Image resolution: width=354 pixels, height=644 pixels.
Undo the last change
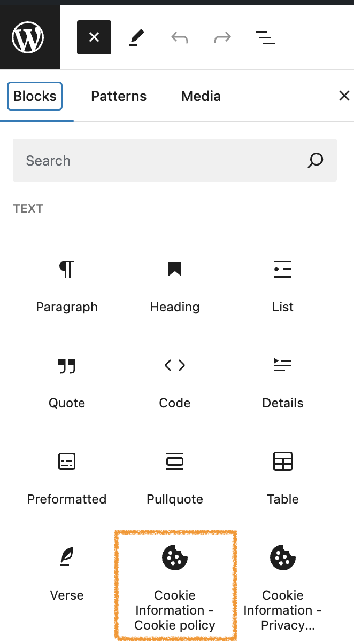pos(180,37)
